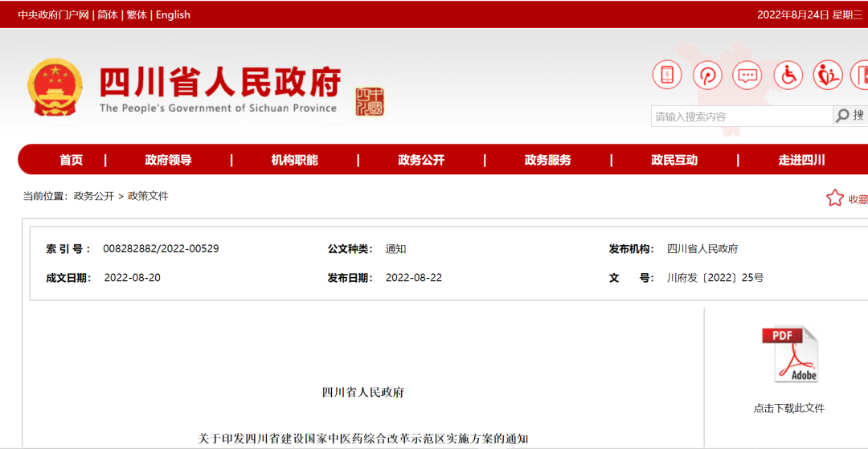Switch to 繁体 traditional Chinese
Viewport: 868px width, 449px height.
tap(137, 15)
